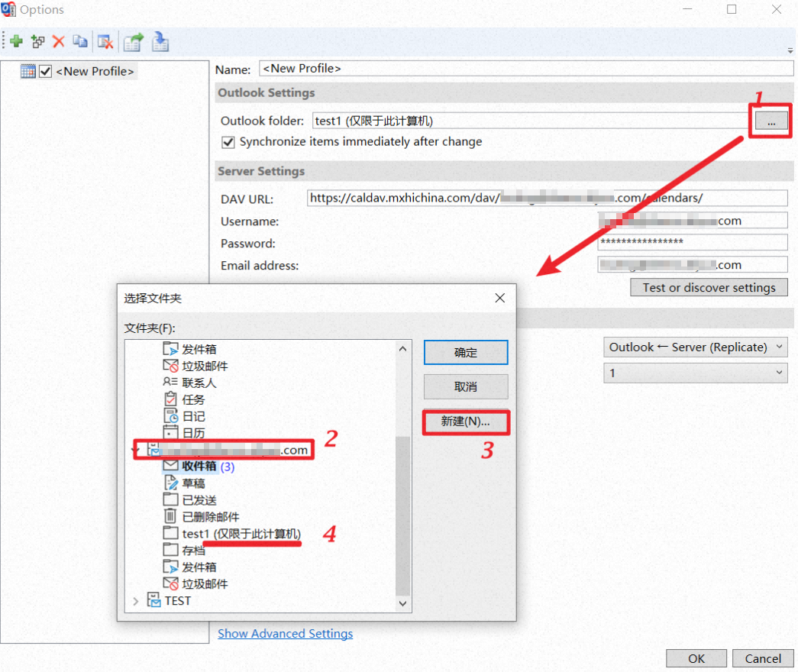The width and height of the screenshot is (798, 672).
Task: Click the folder icon next to 已发送
Action: click(170, 499)
